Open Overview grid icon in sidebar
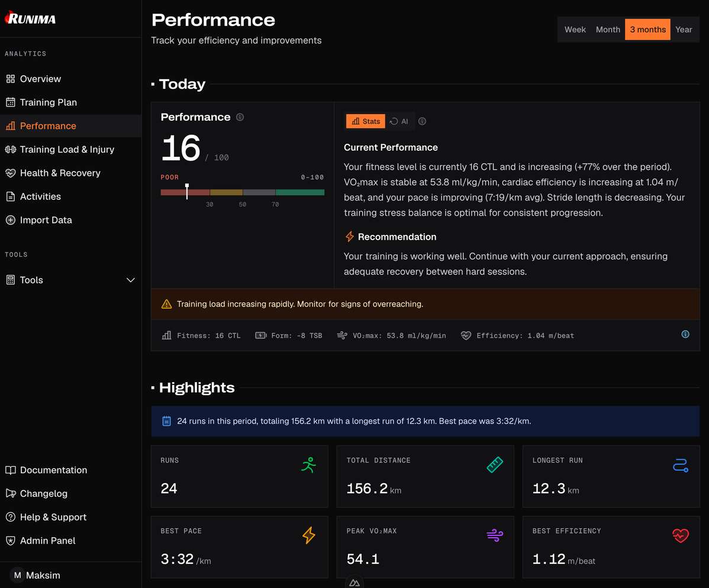 [x=11, y=79]
